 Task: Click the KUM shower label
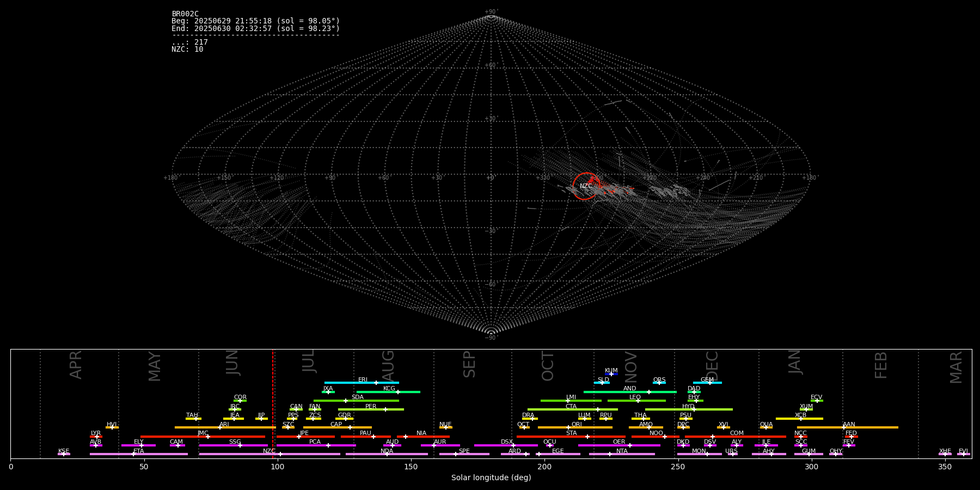tap(611, 371)
